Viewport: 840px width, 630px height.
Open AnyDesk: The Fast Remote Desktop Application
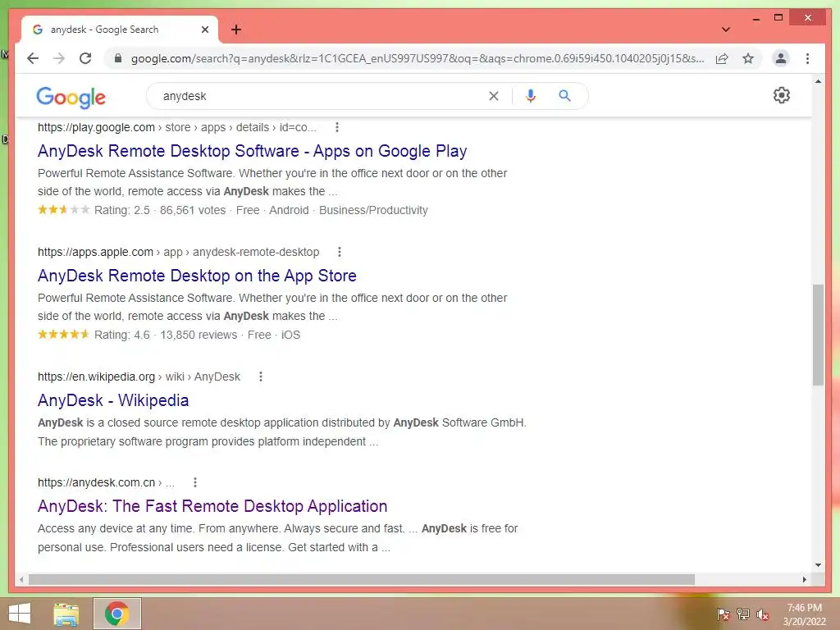(212, 506)
